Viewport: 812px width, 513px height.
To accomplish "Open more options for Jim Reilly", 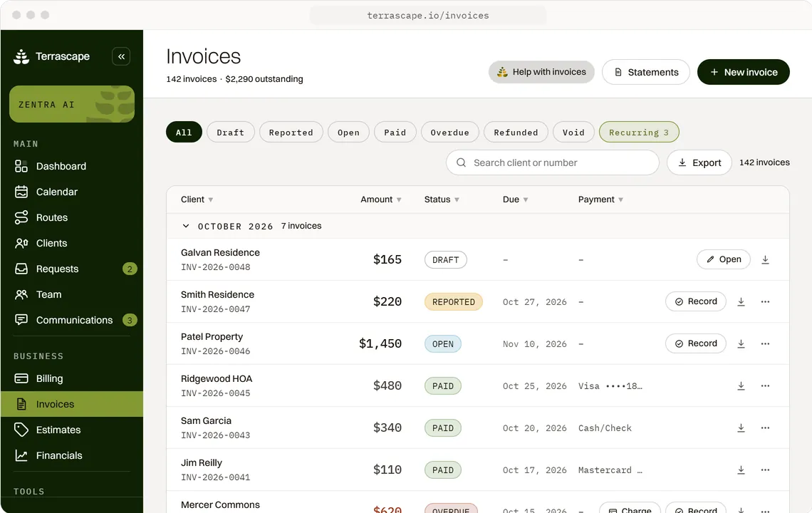I will [765, 470].
